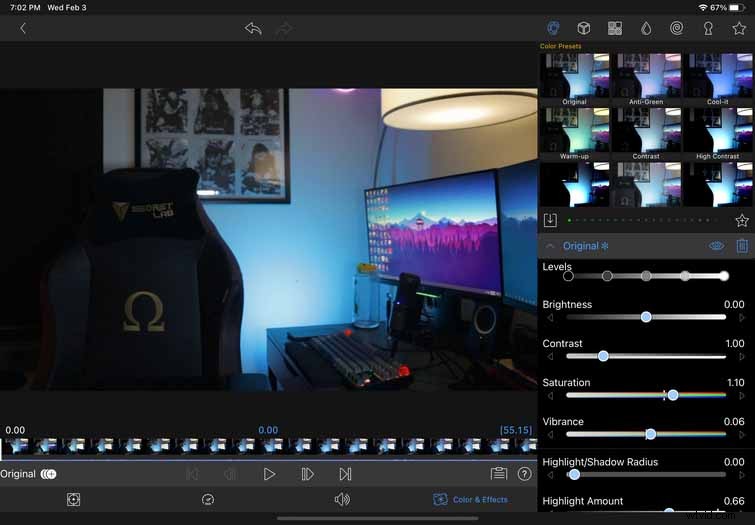Select the Anti-Green color preset
This screenshot has width=755, height=525.
click(x=646, y=79)
